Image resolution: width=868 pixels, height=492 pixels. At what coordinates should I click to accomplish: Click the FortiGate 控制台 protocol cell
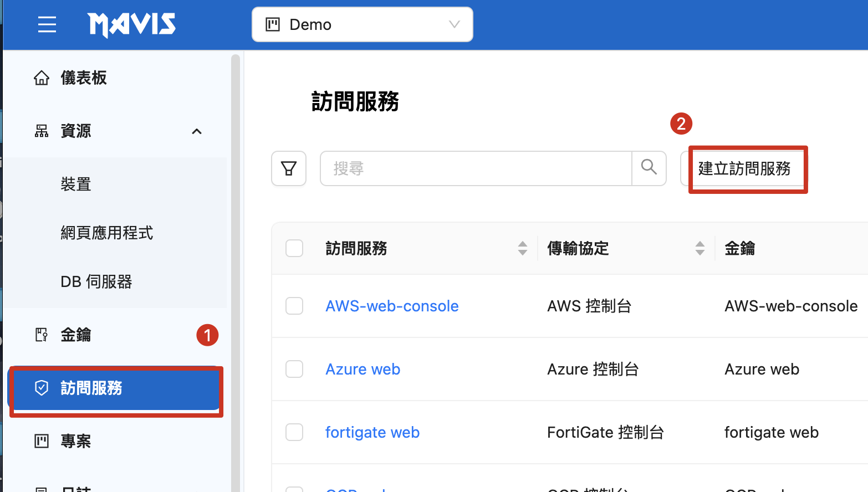click(605, 432)
